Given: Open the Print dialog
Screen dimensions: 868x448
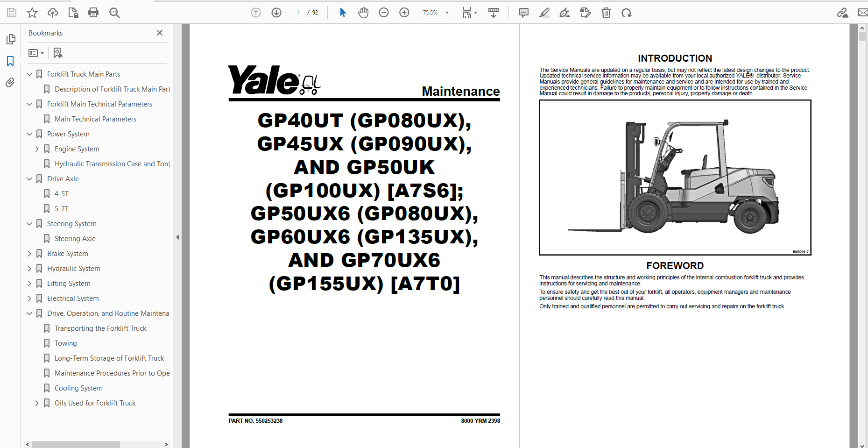Looking at the screenshot, I should point(93,13).
